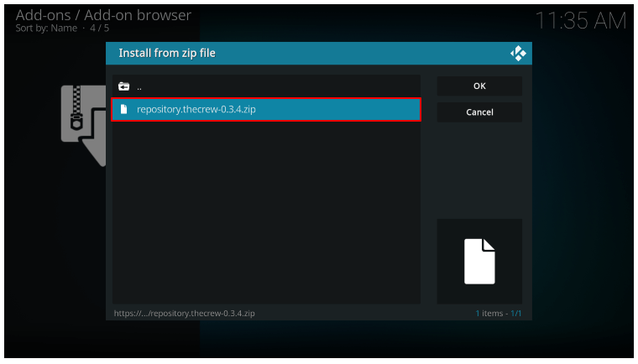Click the 'Sort by: Name' label
Viewport: 638px width, 364px height.
pyautogui.click(x=46, y=29)
